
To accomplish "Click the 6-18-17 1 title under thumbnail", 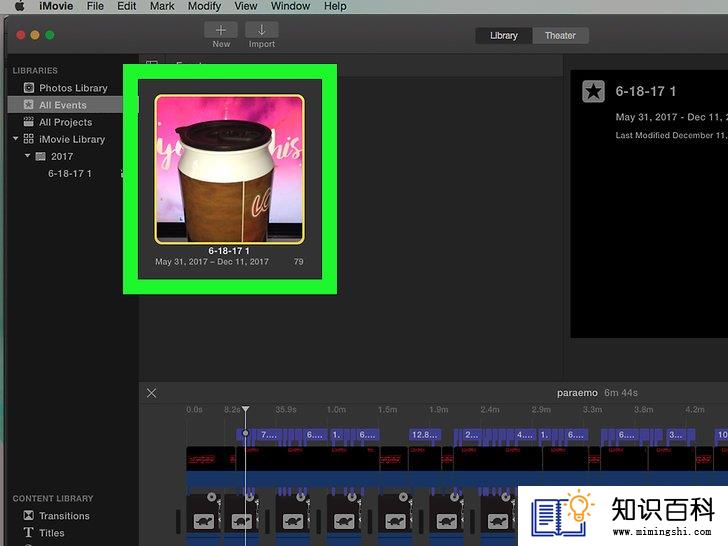I will pos(229,251).
